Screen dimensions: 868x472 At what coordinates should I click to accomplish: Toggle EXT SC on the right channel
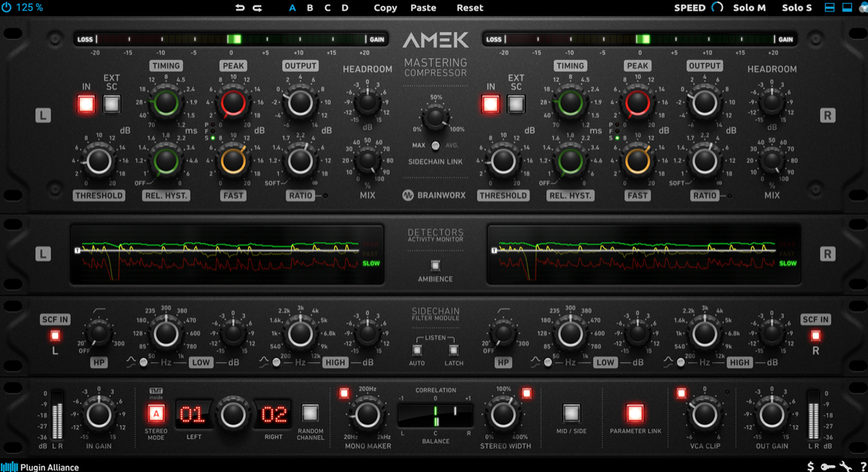[515, 103]
